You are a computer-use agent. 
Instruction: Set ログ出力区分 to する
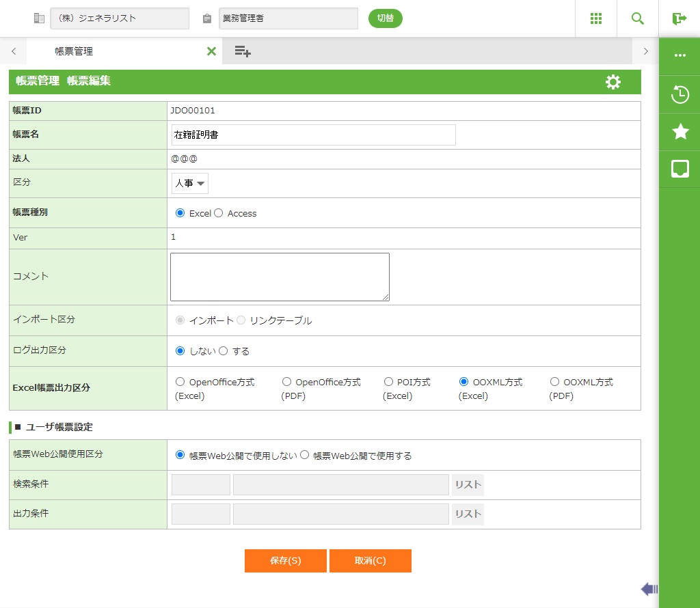[223, 351]
